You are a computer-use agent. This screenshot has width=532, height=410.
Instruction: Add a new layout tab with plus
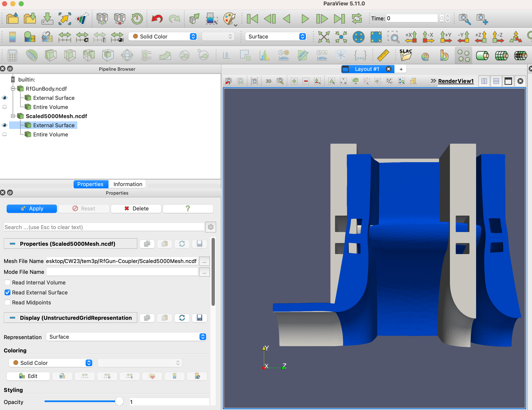401,69
